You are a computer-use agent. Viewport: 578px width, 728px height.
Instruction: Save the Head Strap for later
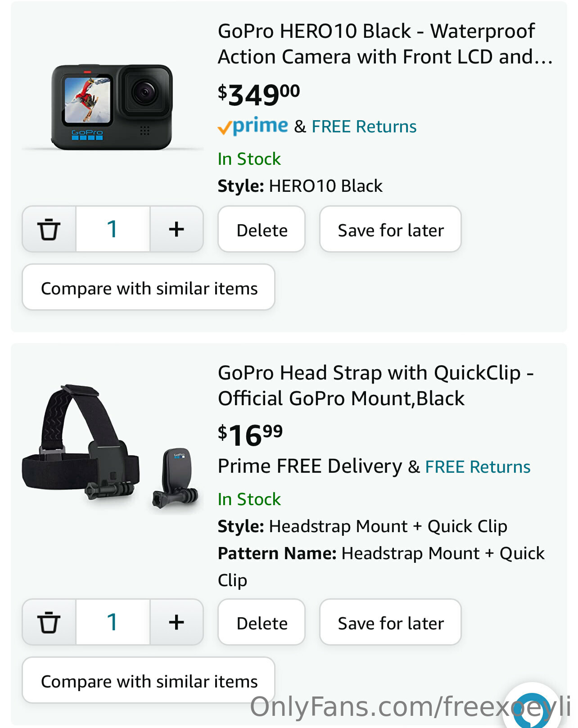[390, 623]
